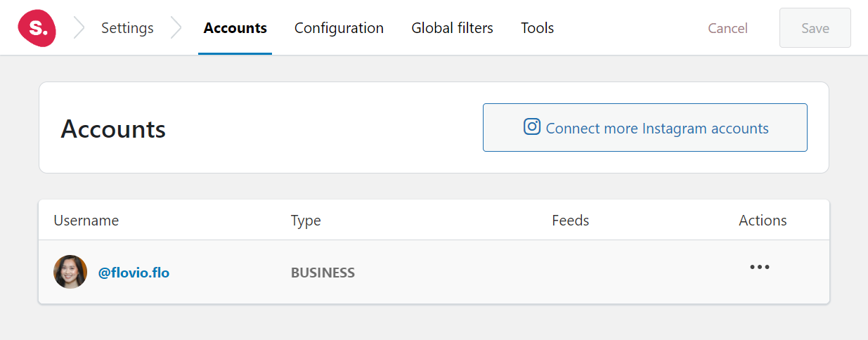Image resolution: width=868 pixels, height=340 pixels.
Task: Go to the Settings breadcrumb
Action: (x=127, y=28)
